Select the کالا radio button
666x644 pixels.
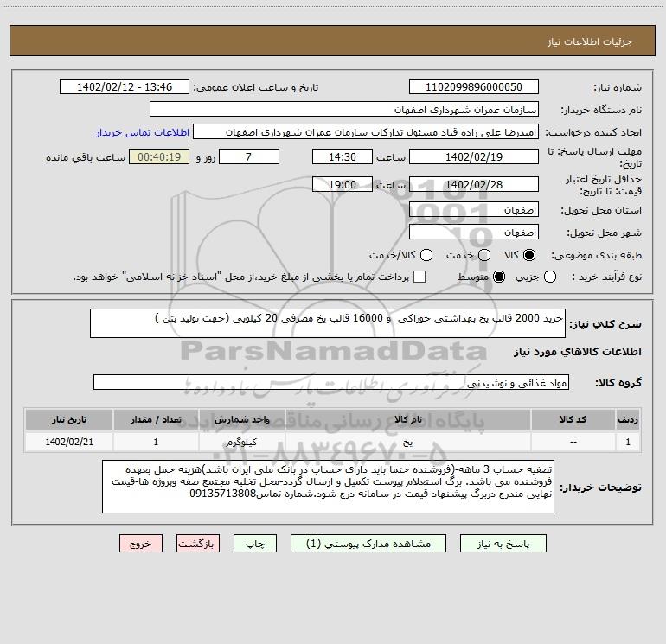pyautogui.click(x=529, y=255)
